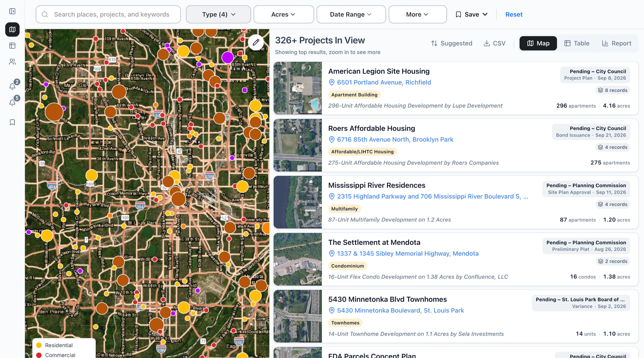The width and height of the screenshot is (644, 358).
Task: Open the Acres filter dropdown
Action: 284,14
